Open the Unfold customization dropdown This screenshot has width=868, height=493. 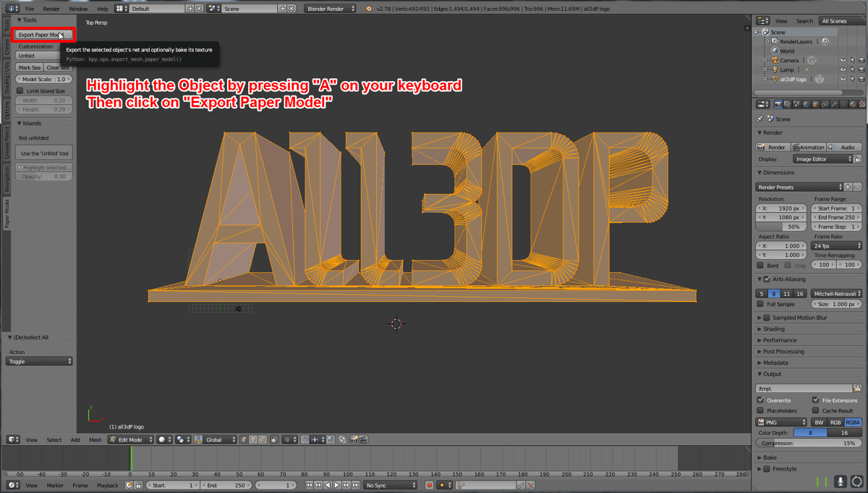coord(44,56)
